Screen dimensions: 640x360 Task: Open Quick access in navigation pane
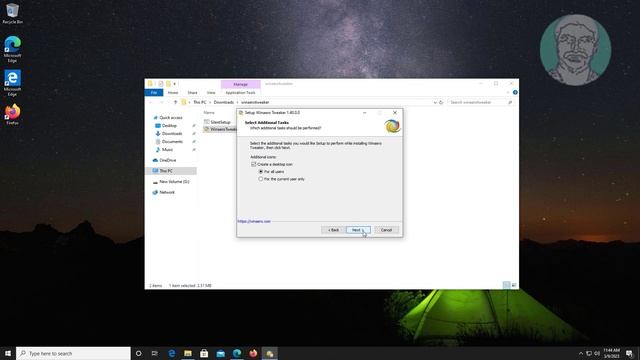[x=171, y=118]
